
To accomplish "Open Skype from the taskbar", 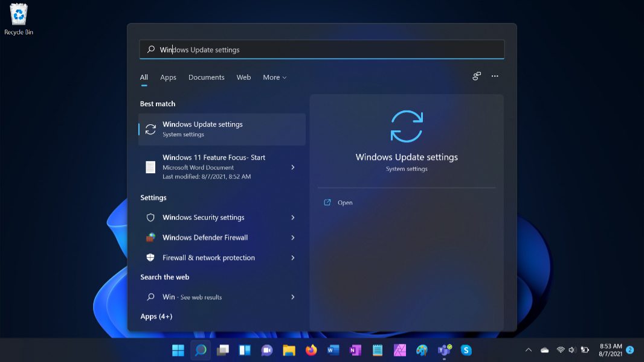I will 466,350.
